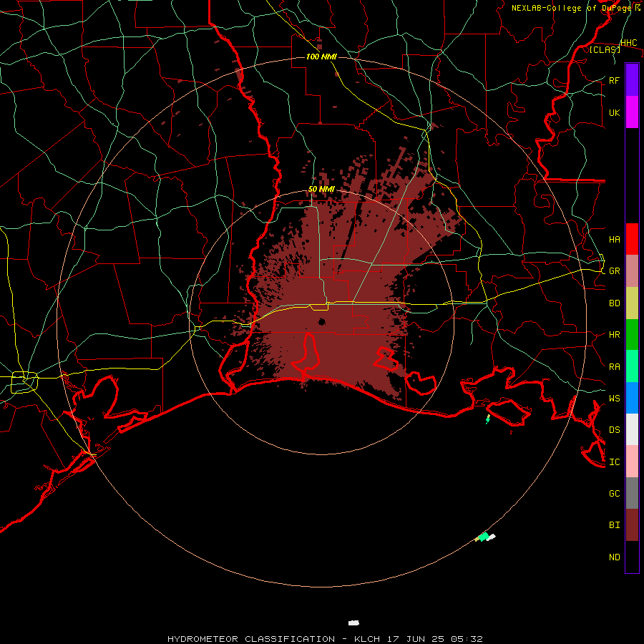Click the HR legend label
The image size is (644, 644).
coord(614,335)
